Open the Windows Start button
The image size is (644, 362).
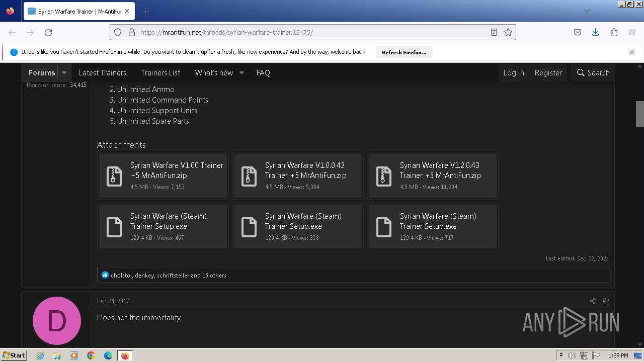coord(14,355)
